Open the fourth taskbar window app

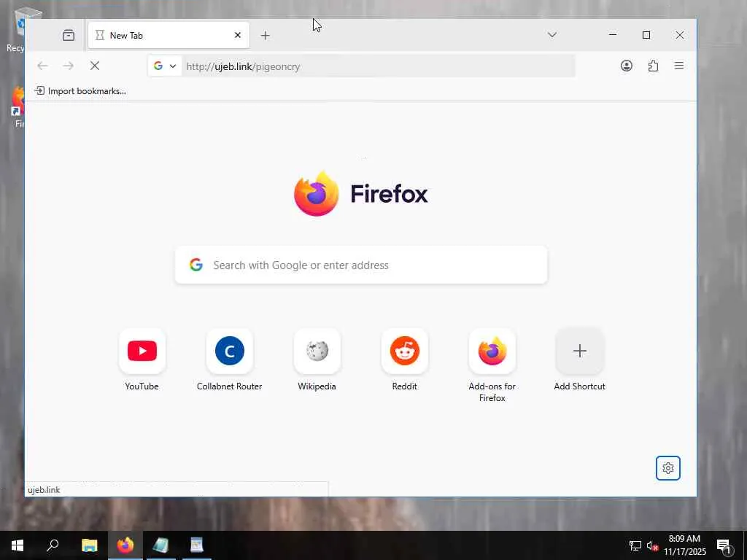(197, 545)
